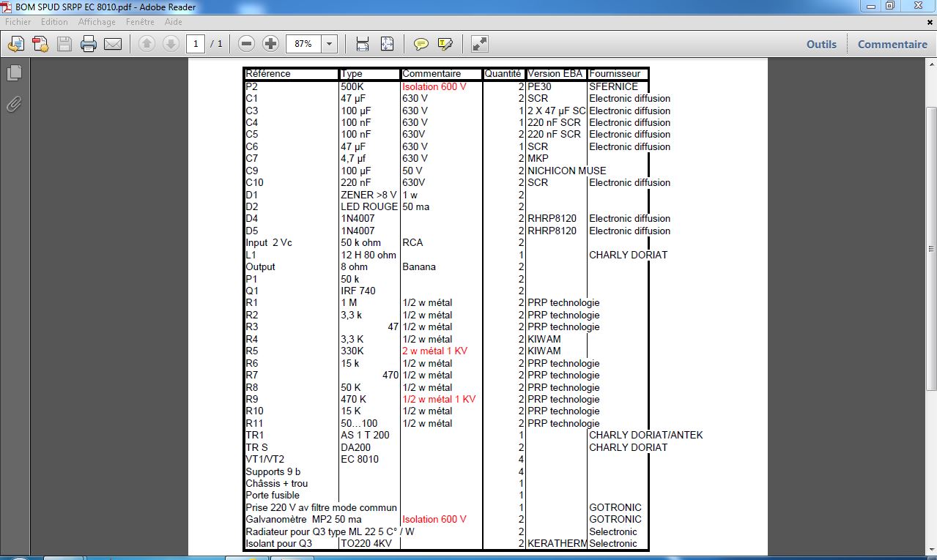Screen dimensions: 937x560
Task: Click the Quantité column header
Action: point(503,74)
